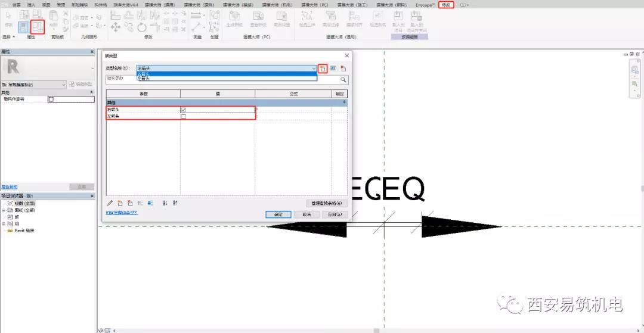
Task: Toggle the rotate-with-component checkbox in Properties
Action: tap(51, 99)
